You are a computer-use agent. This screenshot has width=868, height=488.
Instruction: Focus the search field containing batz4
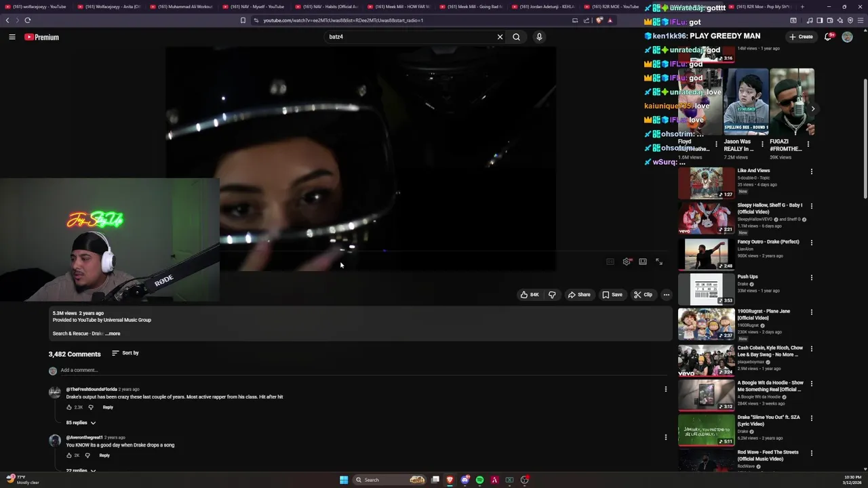(x=410, y=37)
